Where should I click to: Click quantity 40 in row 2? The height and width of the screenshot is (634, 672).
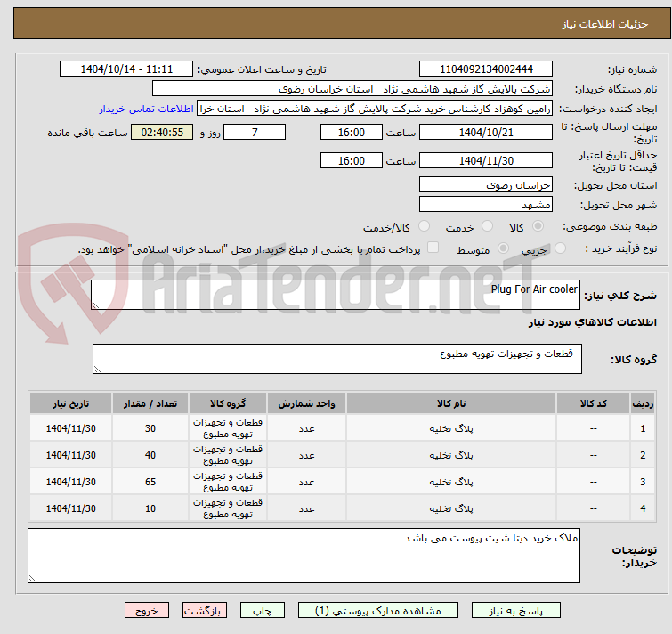[150, 455]
